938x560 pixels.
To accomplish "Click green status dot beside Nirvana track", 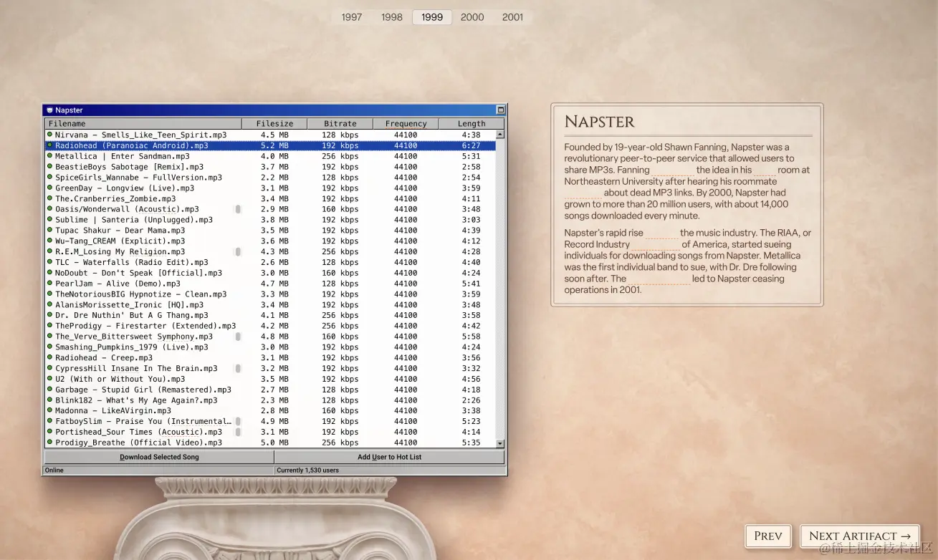I will point(50,135).
